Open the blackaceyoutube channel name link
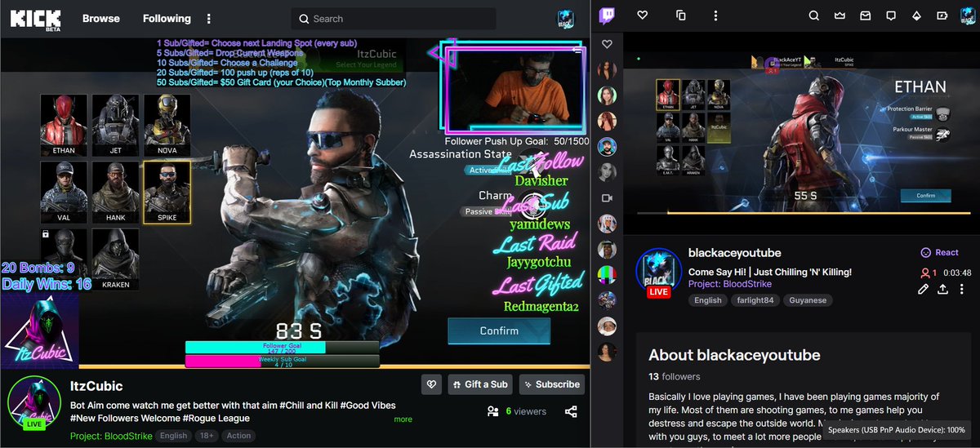Image resolution: width=980 pixels, height=448 pixels. point(734,253)
